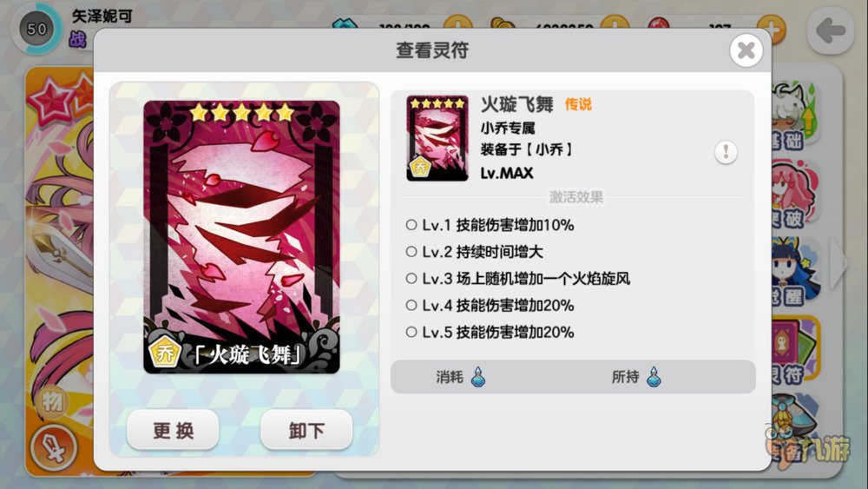Click the large 火璇飞舞 card image

pyautogui.click(x=241, y=237)
